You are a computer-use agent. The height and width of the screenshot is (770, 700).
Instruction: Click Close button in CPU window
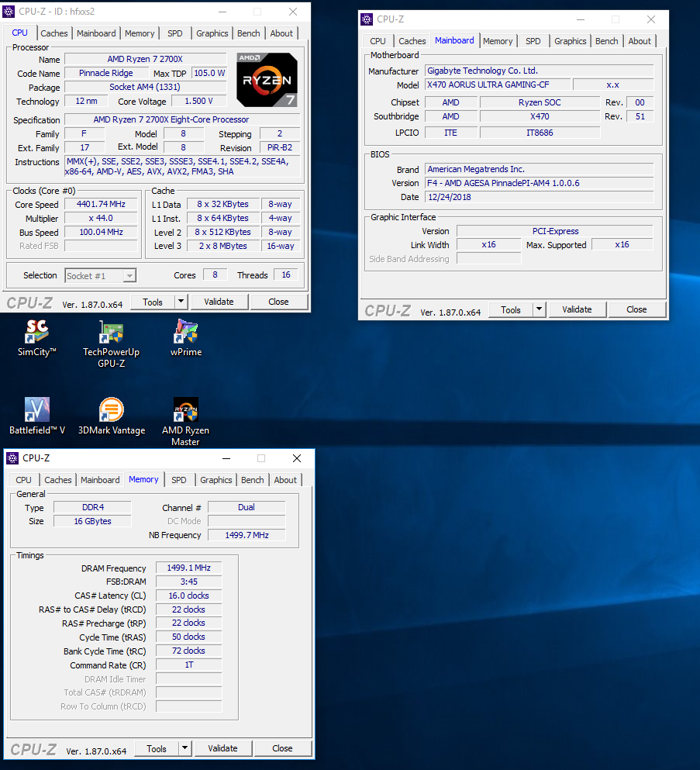(x=278, y=302)
